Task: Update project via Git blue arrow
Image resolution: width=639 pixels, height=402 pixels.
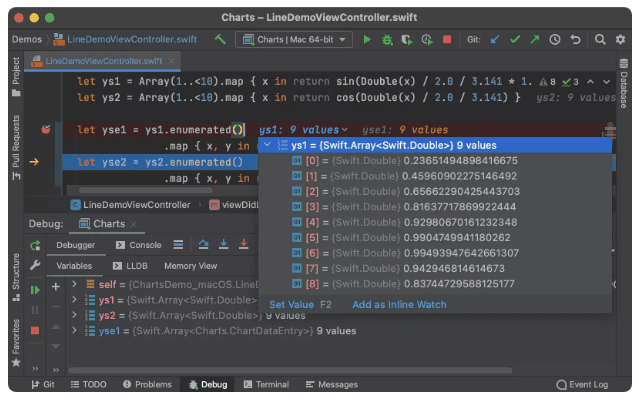Action: coord(495,40)
